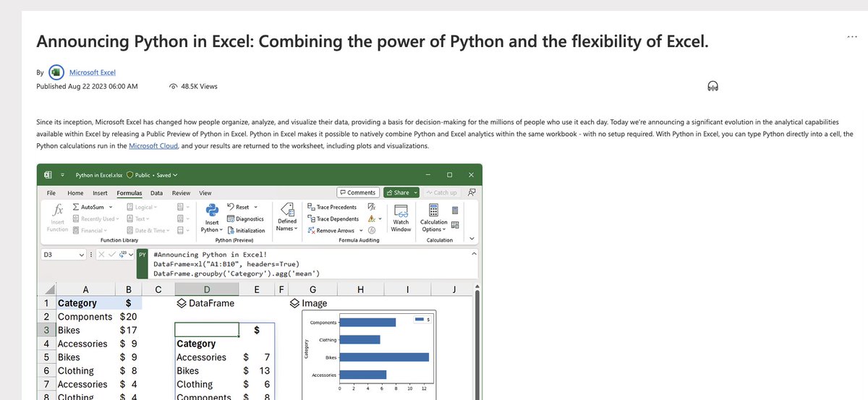
Task: Click the Error Checking warning icon
Action: tap(372, 219)
